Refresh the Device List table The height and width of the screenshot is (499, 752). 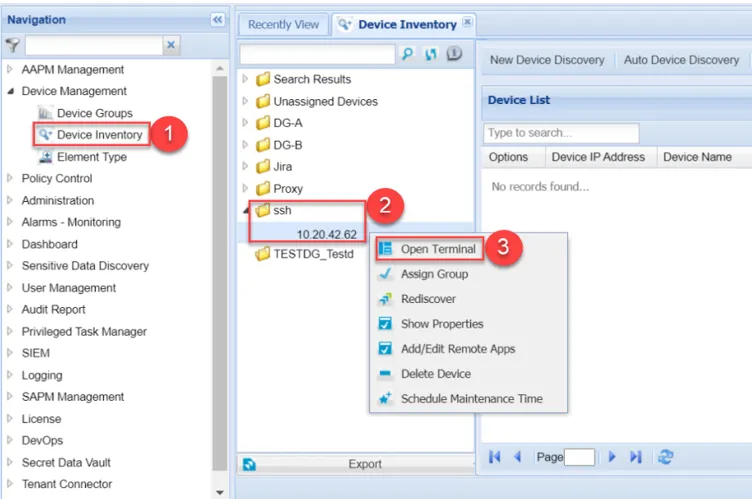tap(666, 457)
